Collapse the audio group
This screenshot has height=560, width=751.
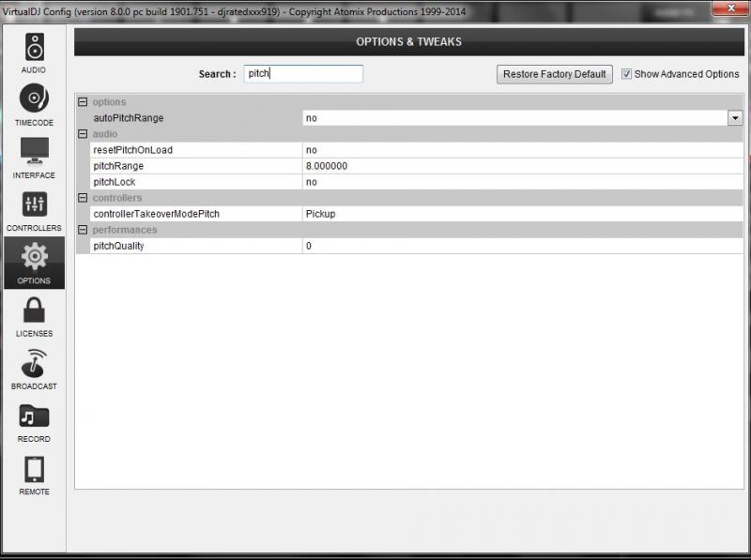tap(83, 133)
